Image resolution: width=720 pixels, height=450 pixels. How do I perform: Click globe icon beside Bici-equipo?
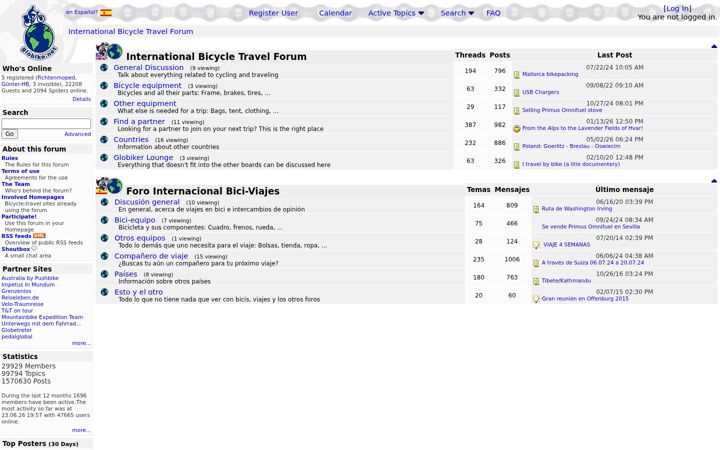[x=104, y=220]
